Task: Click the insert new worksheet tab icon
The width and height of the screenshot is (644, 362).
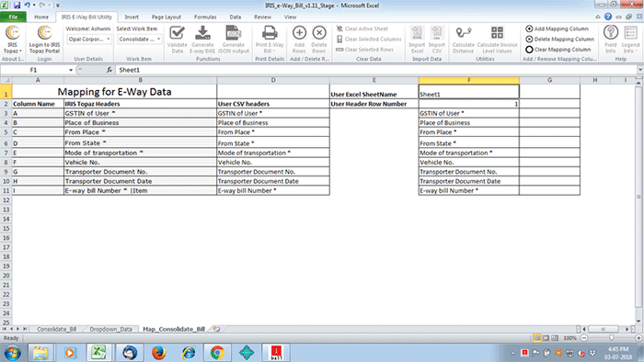Action: pyautogui.click(x=216, y=329)
